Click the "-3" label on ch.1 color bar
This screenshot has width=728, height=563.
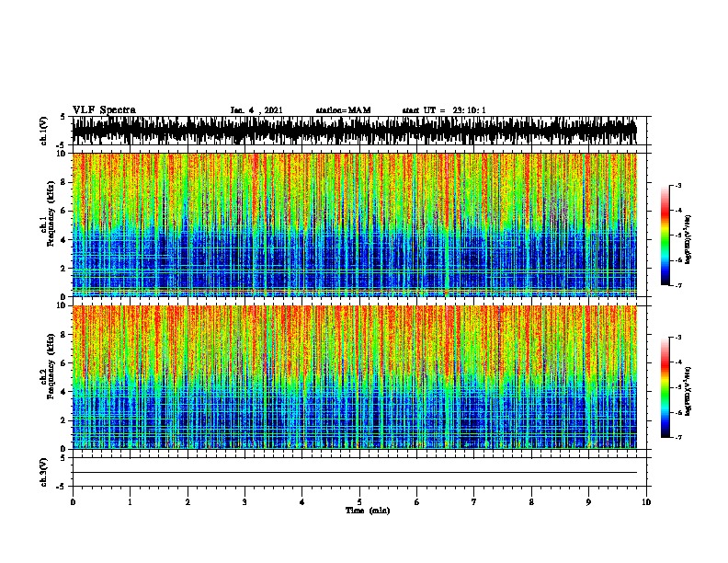[x=677, y=185]
